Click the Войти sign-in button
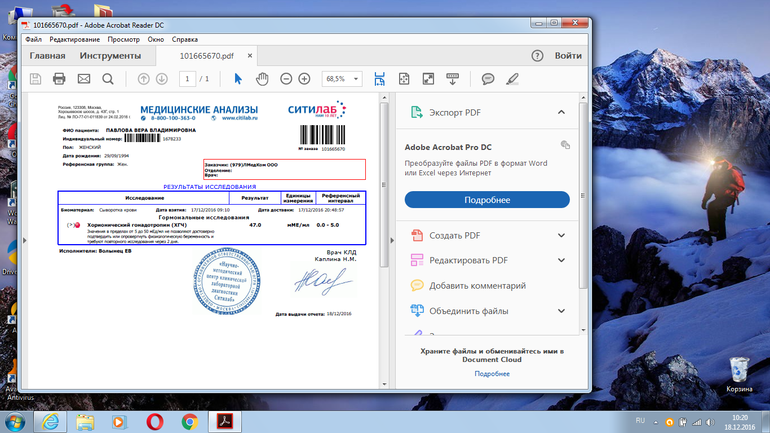Image resolution: width=770 pixels, height=433 pixels. click(x=568, y=56)
